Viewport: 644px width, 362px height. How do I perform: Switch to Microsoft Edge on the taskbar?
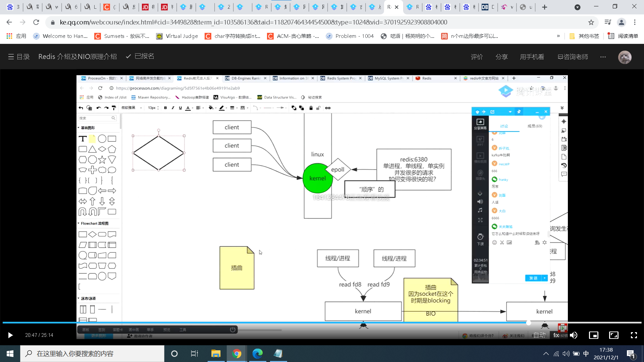258,354
